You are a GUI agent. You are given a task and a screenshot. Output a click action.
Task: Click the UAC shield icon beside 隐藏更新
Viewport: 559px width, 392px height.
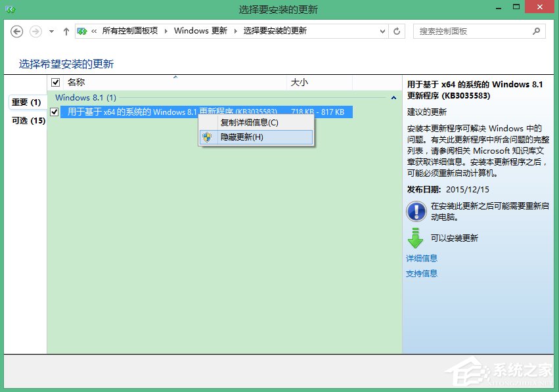[x=209, y=137]
